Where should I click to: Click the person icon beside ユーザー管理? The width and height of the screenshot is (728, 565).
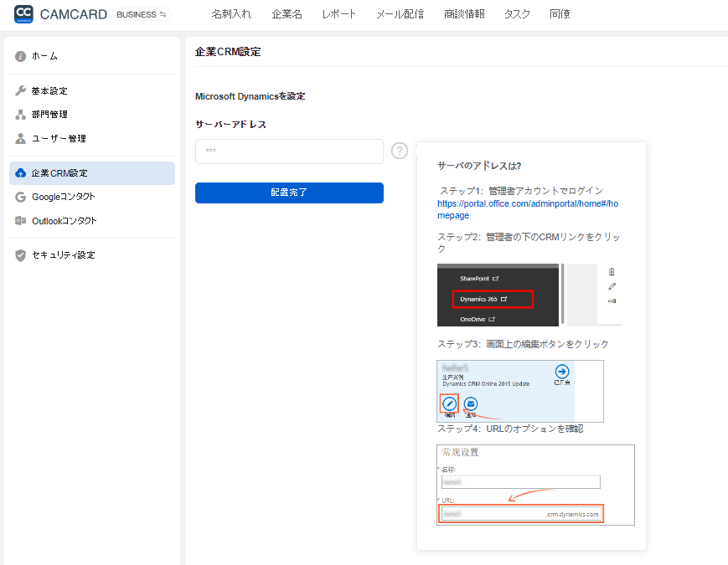(x=20, y=138)
